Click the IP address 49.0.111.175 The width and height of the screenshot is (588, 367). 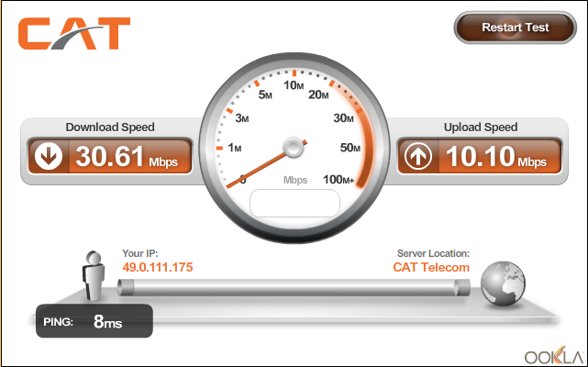click(x=158, y=267)
